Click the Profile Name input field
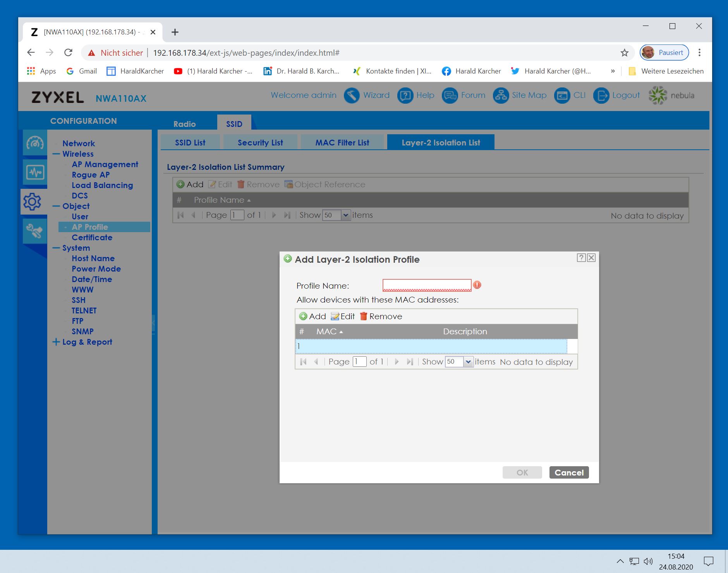 426,285
